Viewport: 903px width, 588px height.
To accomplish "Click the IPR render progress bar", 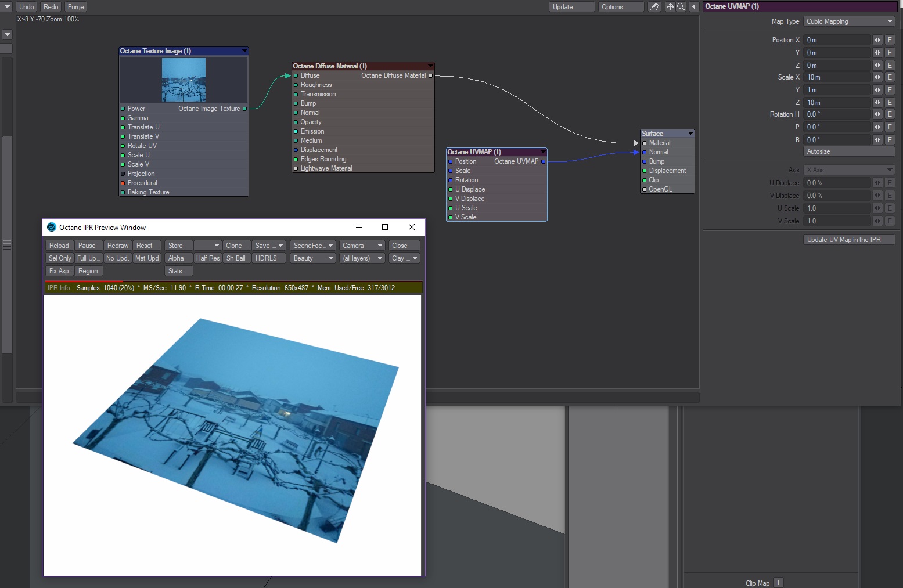I will (x=233, y=282).
